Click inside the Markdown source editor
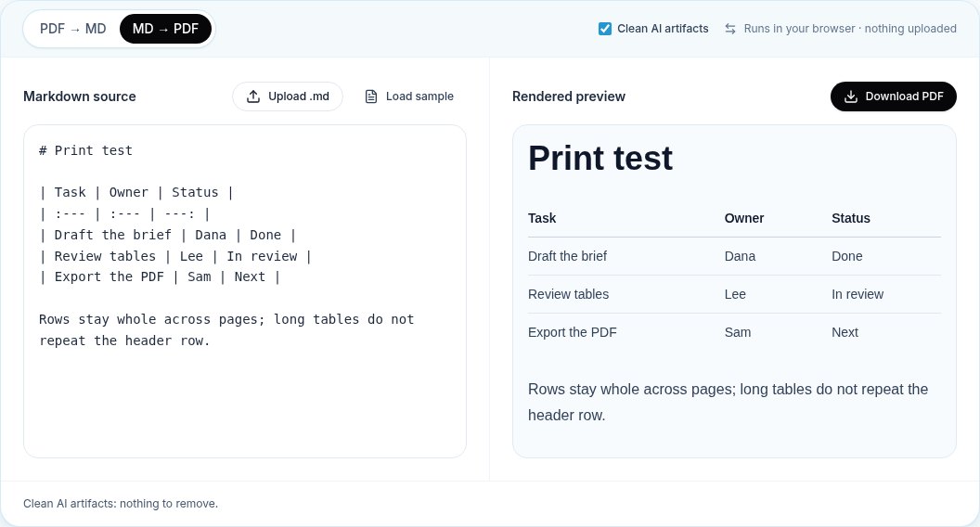The width and height of the screenshot is (980, 527). (245, 291)
